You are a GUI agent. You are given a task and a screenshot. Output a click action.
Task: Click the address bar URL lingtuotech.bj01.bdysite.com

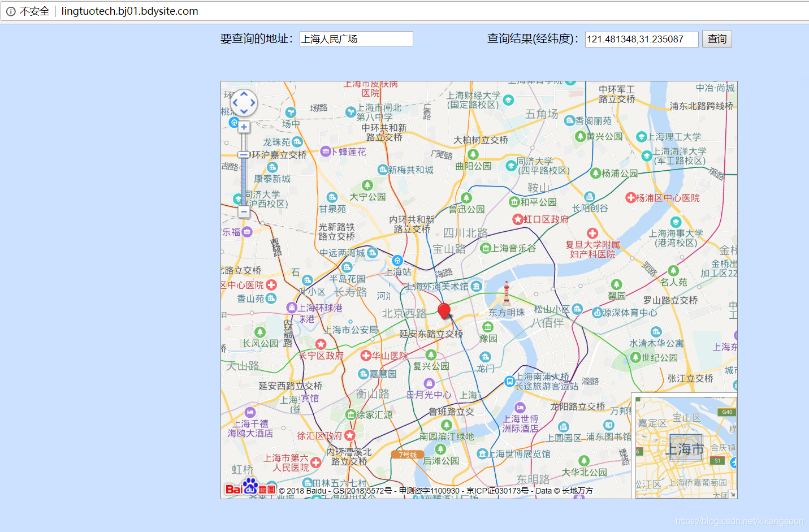pos(130,11)
